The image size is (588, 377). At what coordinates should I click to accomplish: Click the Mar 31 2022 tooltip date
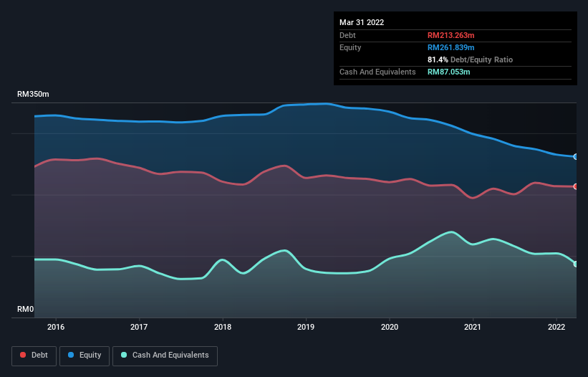[362, 22]
